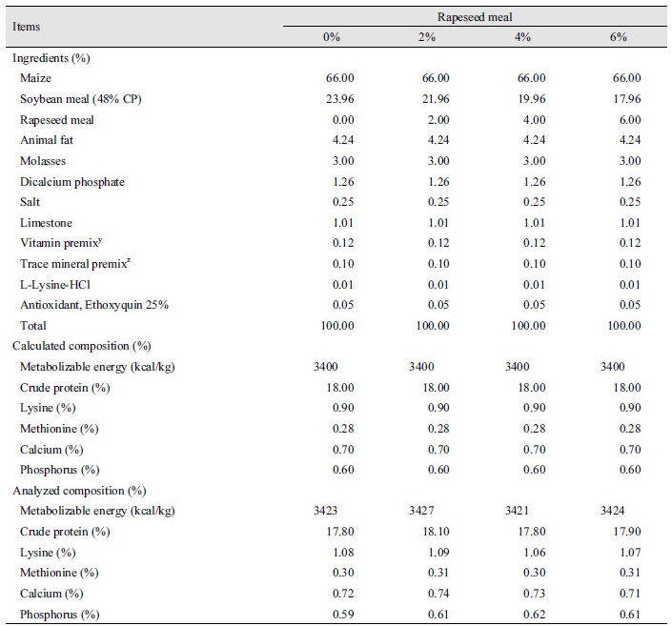This screenshot has width=672, height=626.
Task: Click the Vitamin premix row label
Action: [61, 243]
